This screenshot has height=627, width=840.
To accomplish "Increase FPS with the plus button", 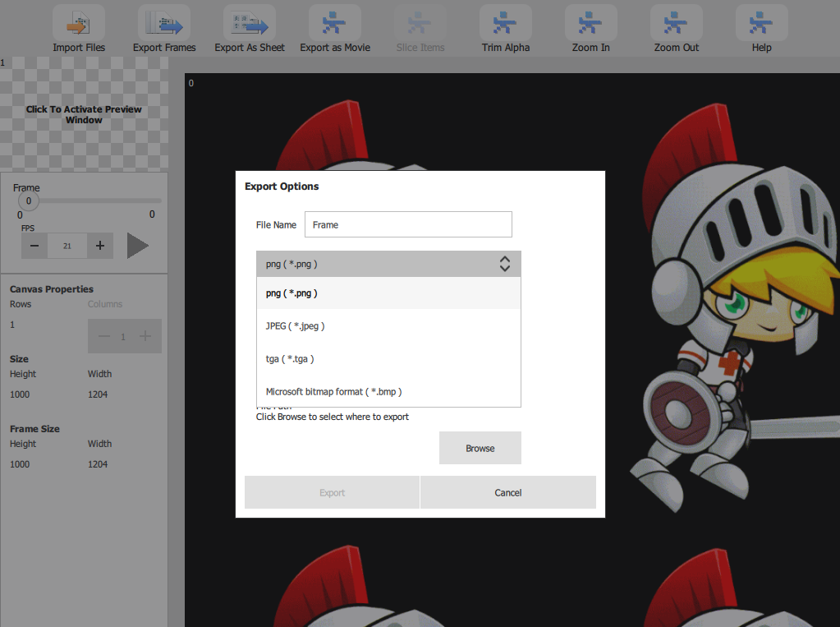I will coord(100,246).
